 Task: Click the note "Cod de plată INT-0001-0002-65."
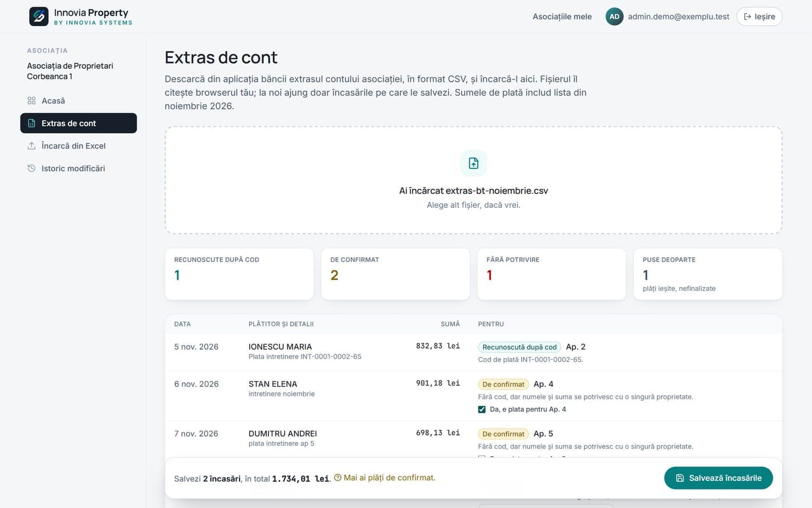tap(531, 360)
